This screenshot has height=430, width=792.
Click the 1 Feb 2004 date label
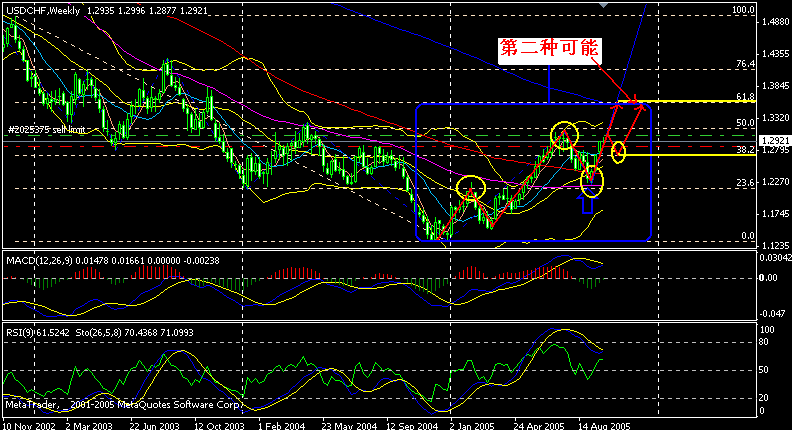click(282, 425)
